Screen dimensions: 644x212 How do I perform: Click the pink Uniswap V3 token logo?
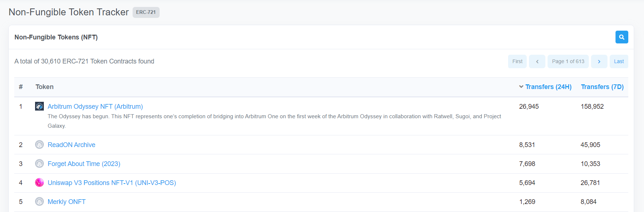point(39,182)
